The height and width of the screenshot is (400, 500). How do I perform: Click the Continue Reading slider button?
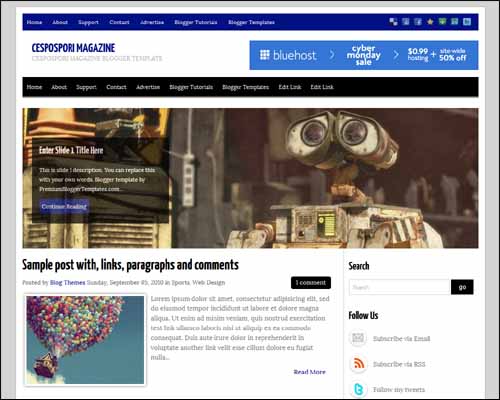pos(64,206)
